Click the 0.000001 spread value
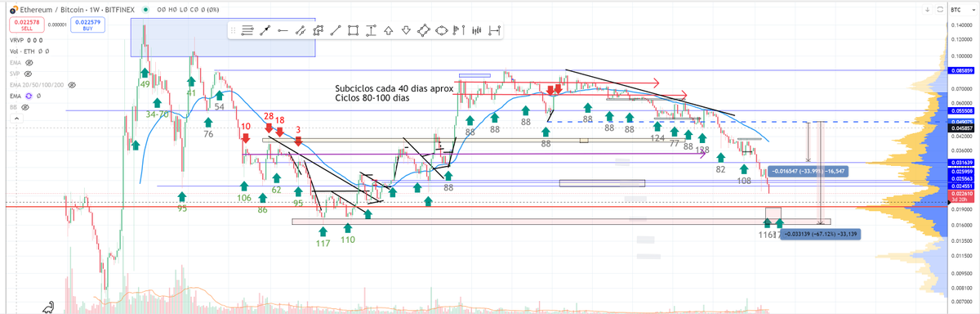 [x=56, y=25]
